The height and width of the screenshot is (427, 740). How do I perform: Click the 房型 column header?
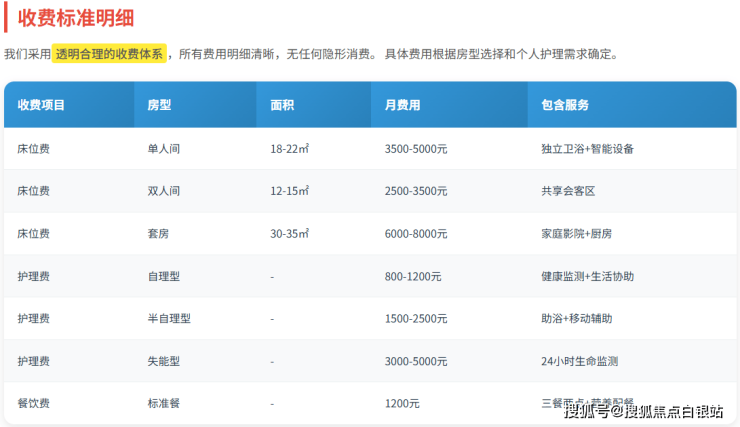pos(158,105)
